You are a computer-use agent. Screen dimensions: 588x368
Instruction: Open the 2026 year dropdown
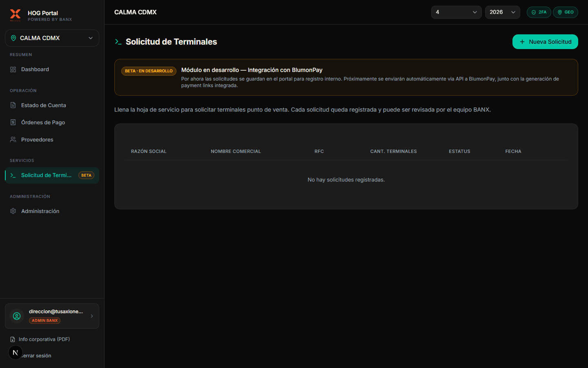coord(502,12)
